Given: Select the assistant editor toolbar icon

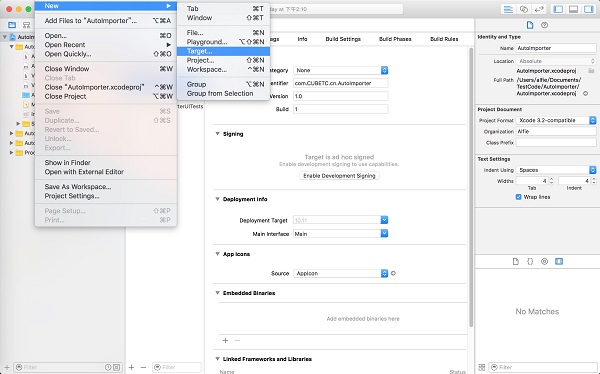Looking at the screenshot, I should coord(524,10).
